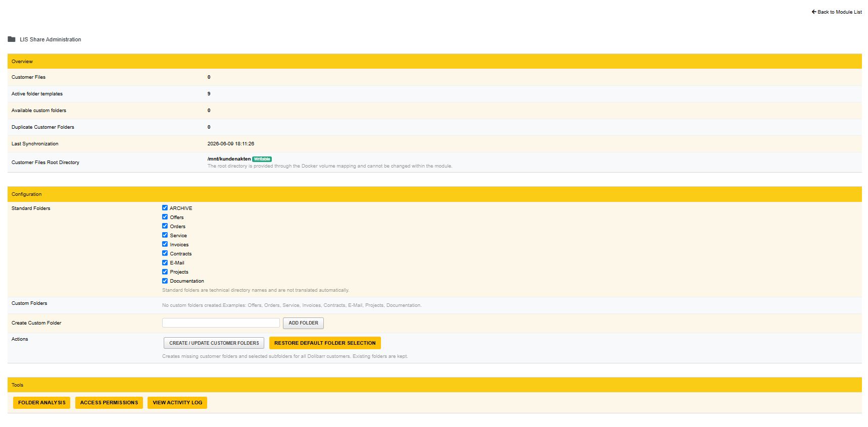Click RESTORE DEFAULT FOLDER SELECTION button

click(325, 343)
